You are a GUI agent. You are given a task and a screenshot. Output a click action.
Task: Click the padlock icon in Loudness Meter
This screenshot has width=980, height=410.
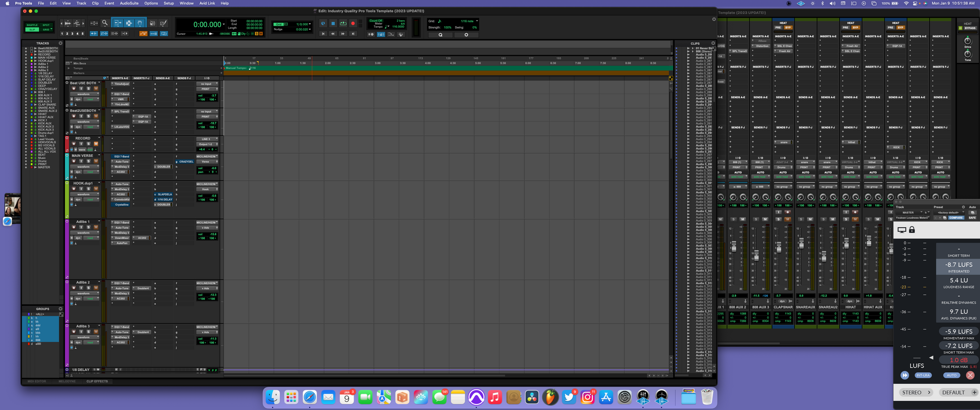point(912,230)
